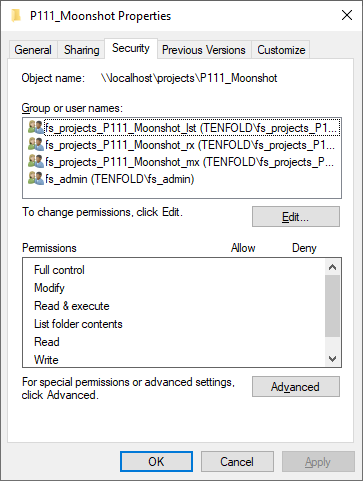The width and height of the screenshot is (363, 481).
Task: Select the fs_projects_P111_Moonshot_mx group entry
Action: pos(182,162)
